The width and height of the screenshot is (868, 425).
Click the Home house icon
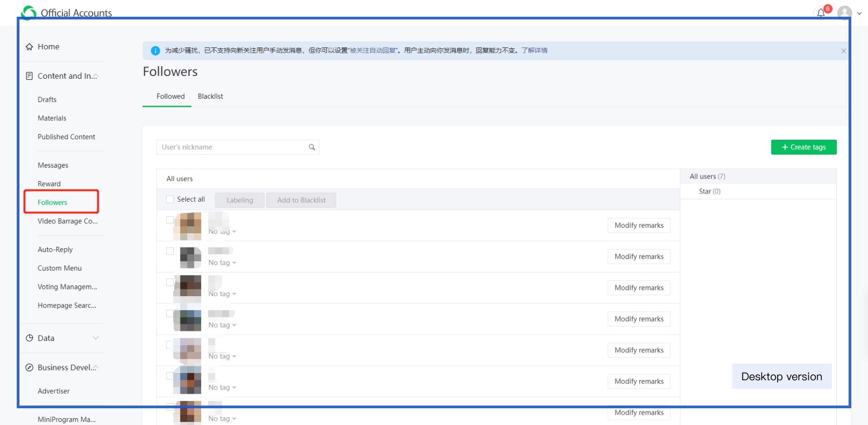[29, 47]
